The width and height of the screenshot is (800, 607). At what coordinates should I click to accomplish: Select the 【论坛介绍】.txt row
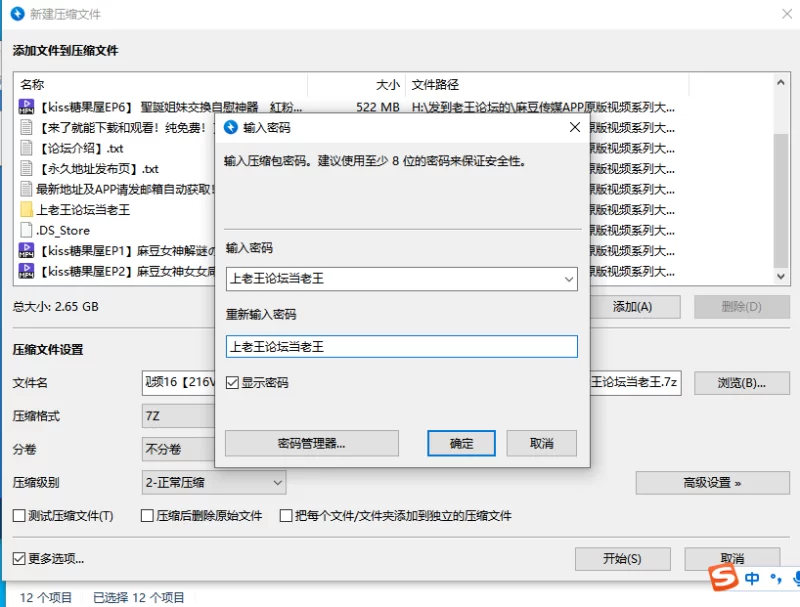pyautogui.click(x=118, y=148)
